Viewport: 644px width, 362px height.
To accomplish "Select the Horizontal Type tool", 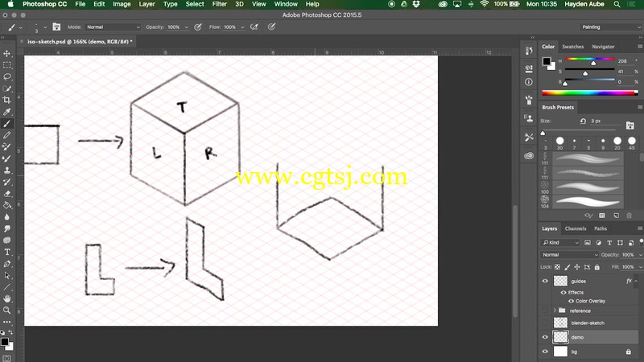I will (7, 252).
